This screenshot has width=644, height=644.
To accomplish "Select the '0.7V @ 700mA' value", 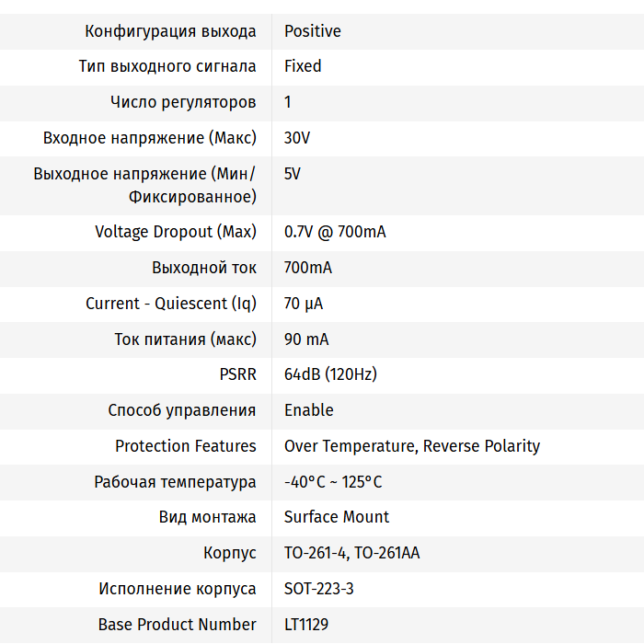I will (x=335, y=232).
